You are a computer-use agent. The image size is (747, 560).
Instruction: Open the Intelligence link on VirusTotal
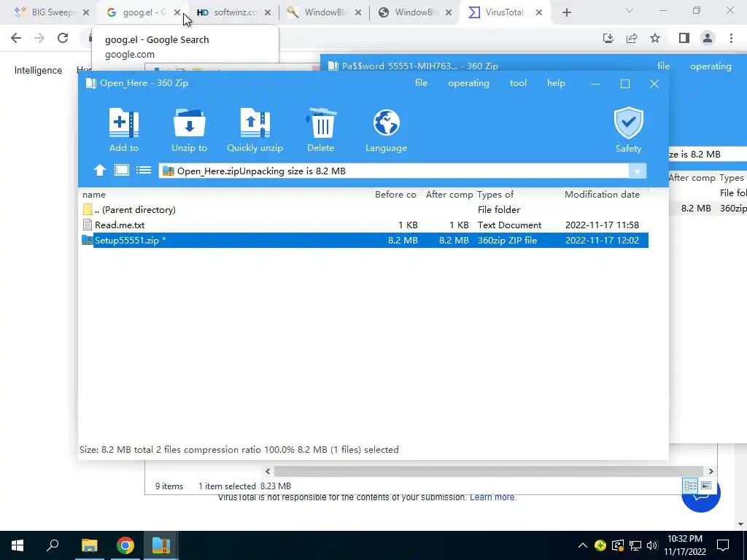point(38,70)
